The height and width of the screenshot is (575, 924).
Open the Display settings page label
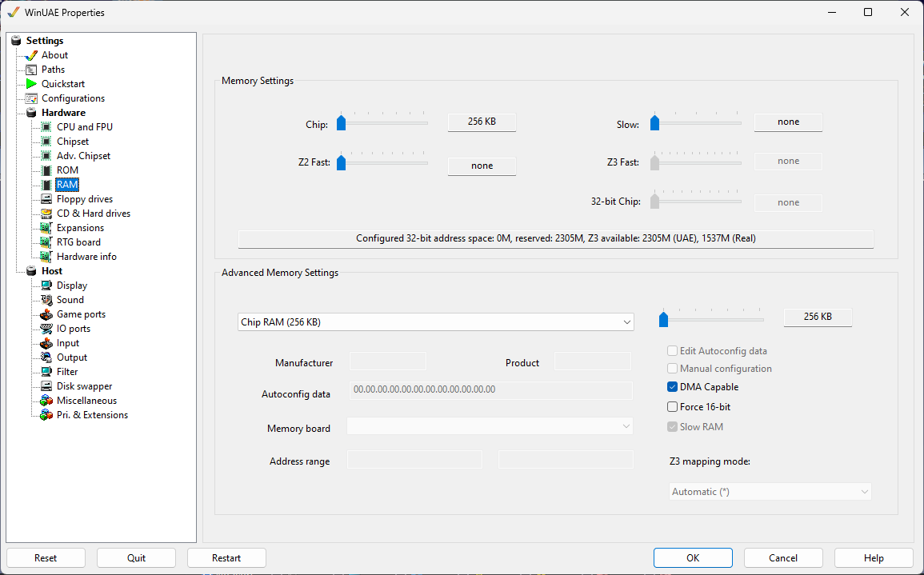pyautogui.click(x=72, y=286)
